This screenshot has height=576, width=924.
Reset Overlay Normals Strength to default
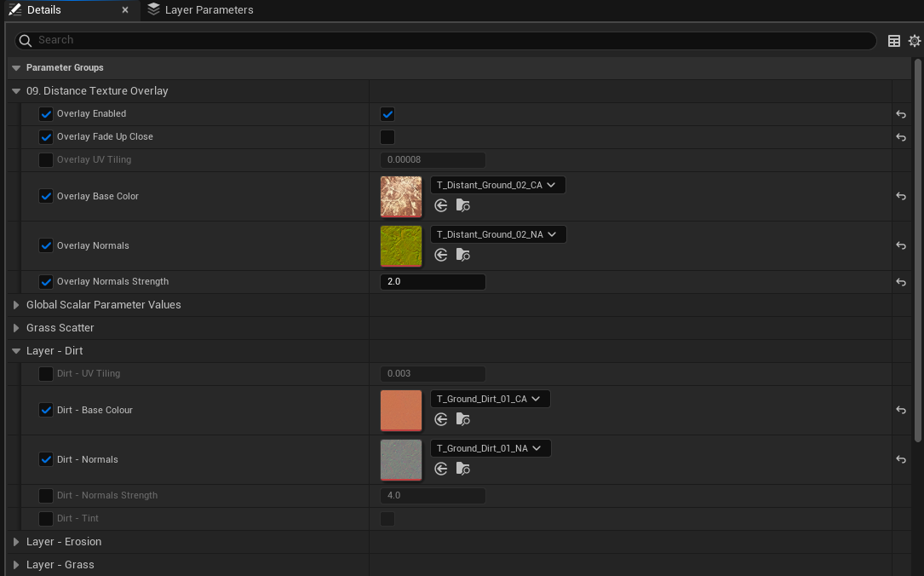pos(900,282)
